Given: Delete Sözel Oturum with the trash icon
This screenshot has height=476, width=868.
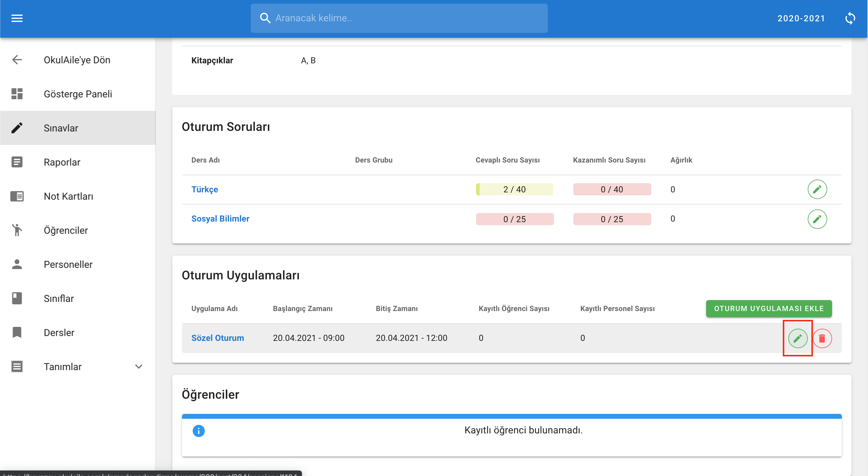Looking at the screenshot, I should click(x=822, y=338).
